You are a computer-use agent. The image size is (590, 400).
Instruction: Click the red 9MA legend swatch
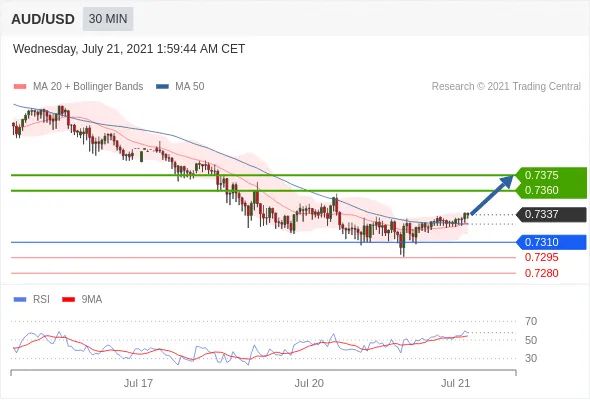coord(68,300)
